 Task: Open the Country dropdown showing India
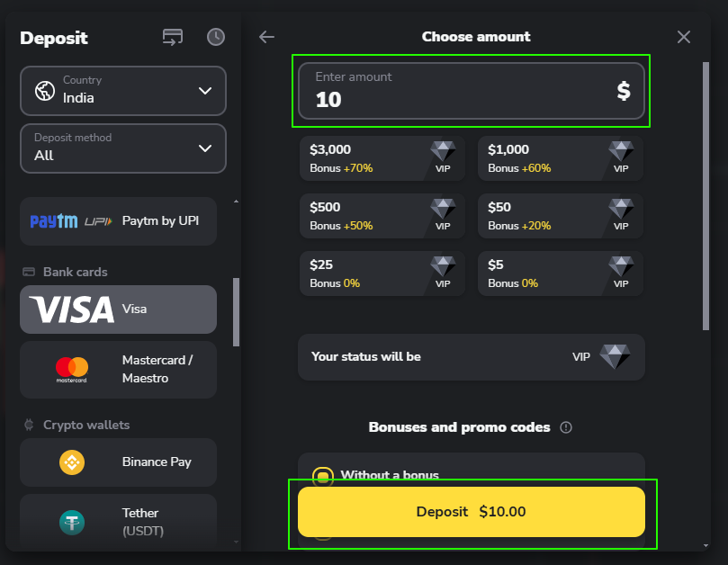coord(122,90)
